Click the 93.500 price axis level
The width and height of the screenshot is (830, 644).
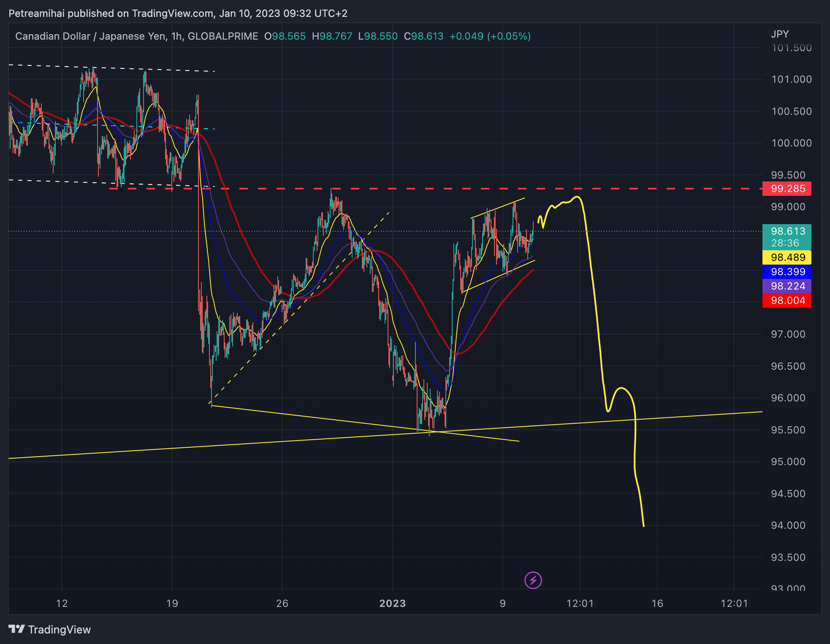pos(789,557)
